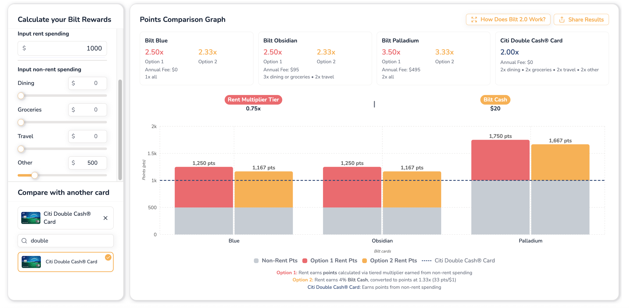This screenshot has width=644, height=308.
Task: Toggle the Citi Double Cash dashed-line legend item
Action: pos(458,260)
